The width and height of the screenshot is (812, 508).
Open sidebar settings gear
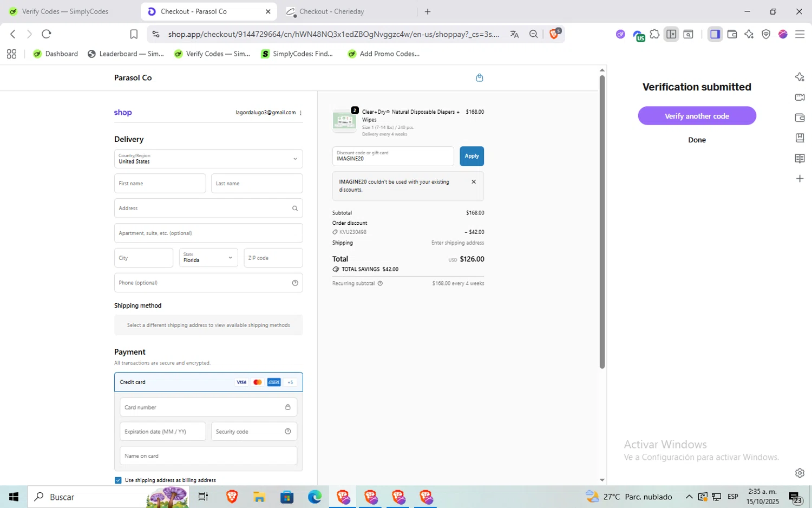[800, 473]
